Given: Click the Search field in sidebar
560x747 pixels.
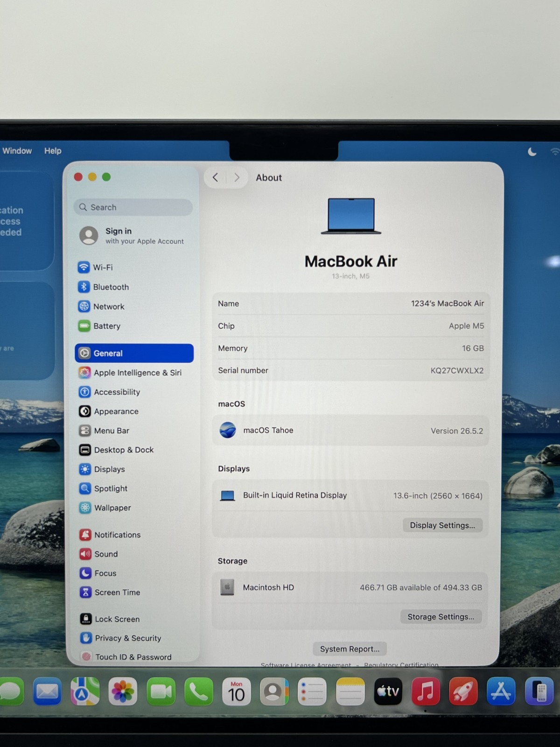Looking at the screenshot, I should 133,207.
